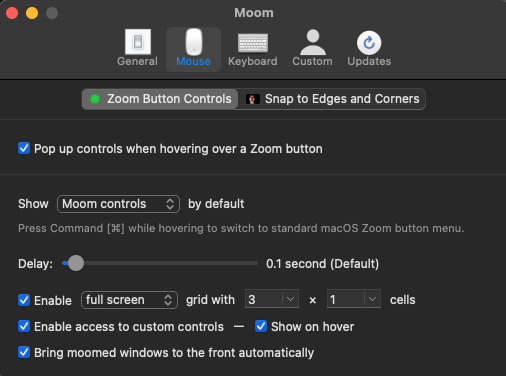Click the Delay slider knob
Image resolution: width=506 pixels, height=376 pixels.
pyautogui.click(x=76, y=263)
